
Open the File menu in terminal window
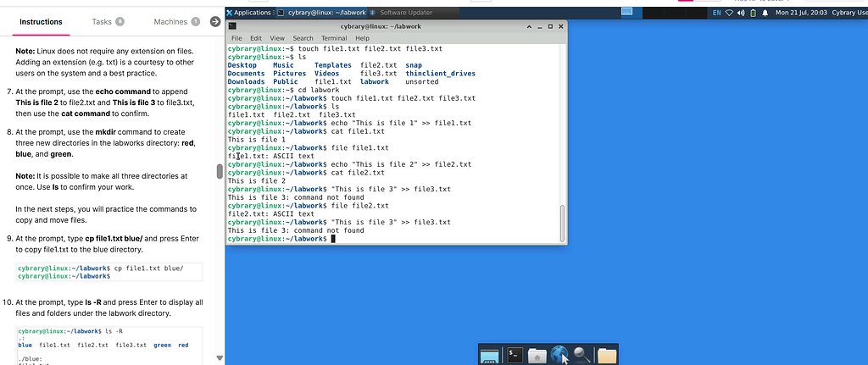[x=236, y=38]
